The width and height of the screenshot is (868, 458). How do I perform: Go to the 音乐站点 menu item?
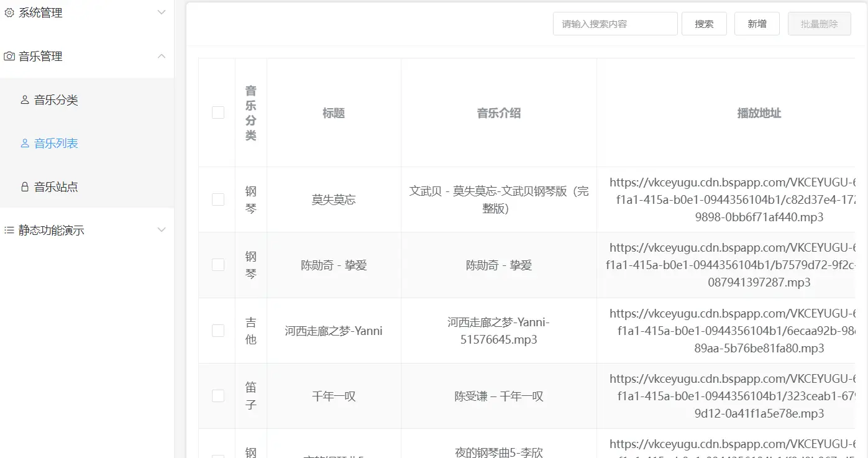point(56,187)
